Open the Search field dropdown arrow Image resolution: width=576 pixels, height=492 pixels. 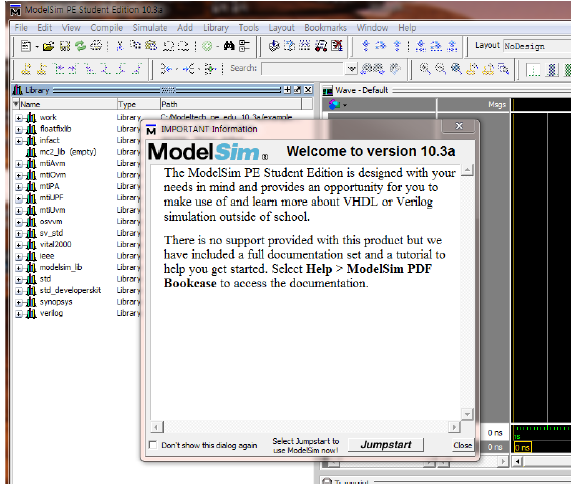tap(352, 69)
